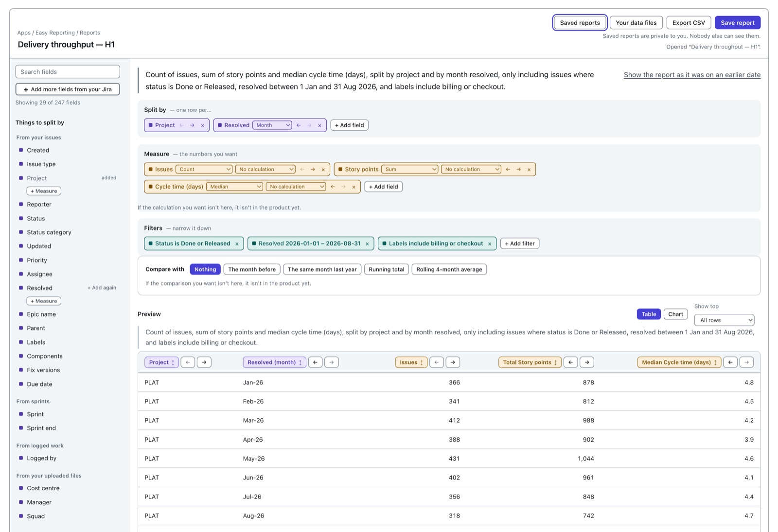Add Resolved as a measure
The width and height of the screenshot is (778, 532).
pyautogui.click(x=44, y=301)
